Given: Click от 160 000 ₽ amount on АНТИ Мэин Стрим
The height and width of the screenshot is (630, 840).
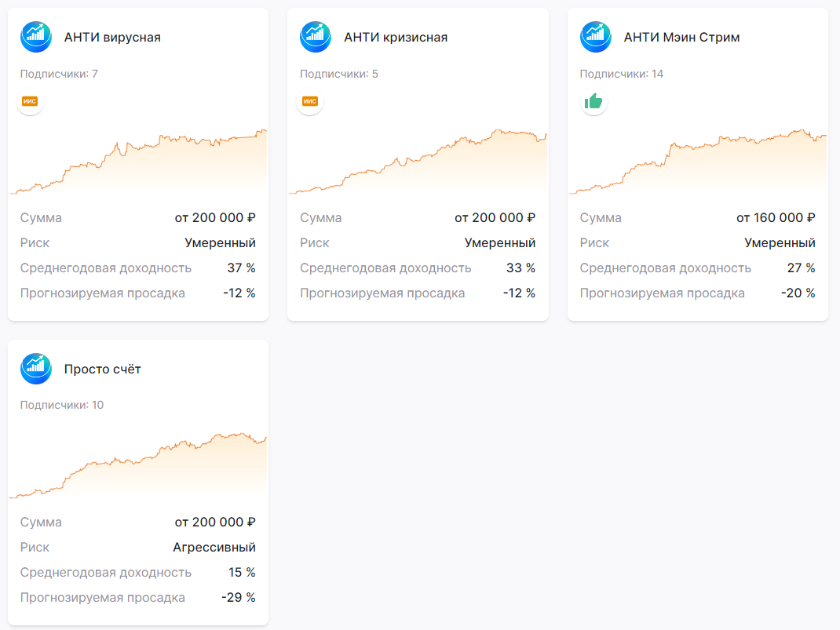Looking at the screenshot, I should coord(777,217).
